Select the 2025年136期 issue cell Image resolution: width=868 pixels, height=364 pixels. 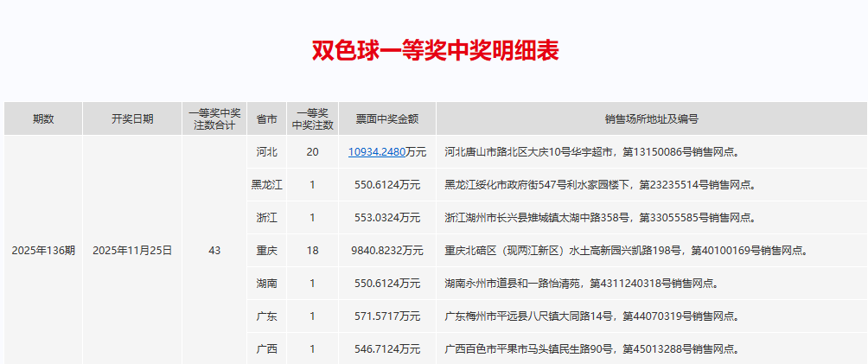coord(43,251)
